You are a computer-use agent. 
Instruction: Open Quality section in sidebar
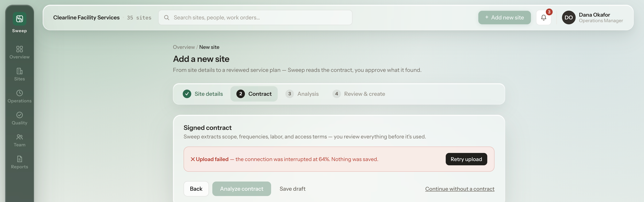click(20, 118)
